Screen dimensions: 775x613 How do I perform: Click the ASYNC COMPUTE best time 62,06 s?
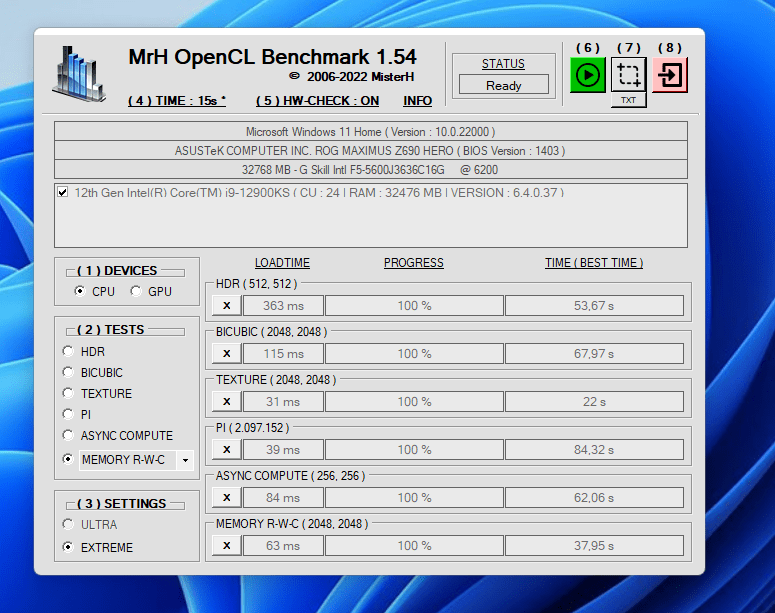(594, 497)
